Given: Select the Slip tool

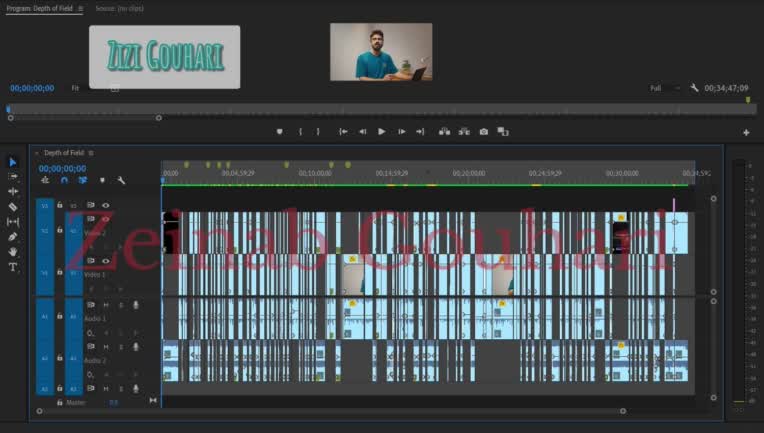Looking at the screenshot, I should pos(13,222).
